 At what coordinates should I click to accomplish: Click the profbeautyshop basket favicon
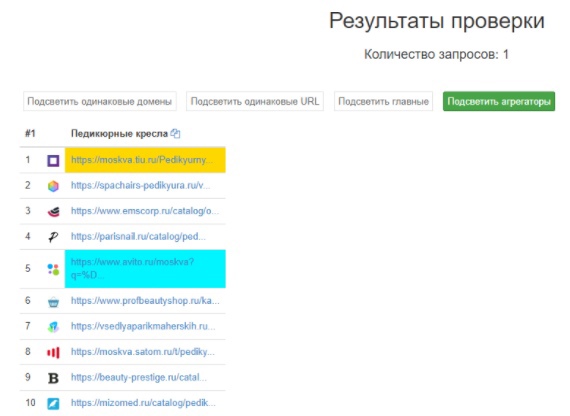pos(53,301)
